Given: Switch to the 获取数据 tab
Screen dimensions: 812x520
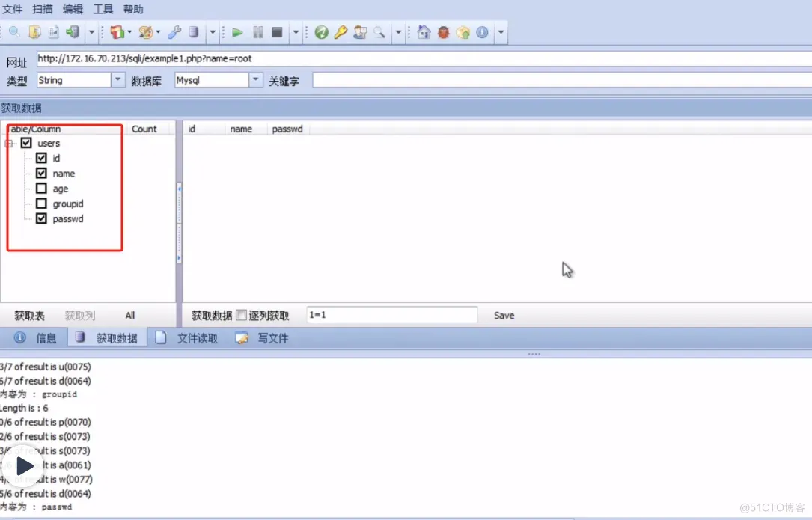Looking at the screenshot, I should (107, 338).
